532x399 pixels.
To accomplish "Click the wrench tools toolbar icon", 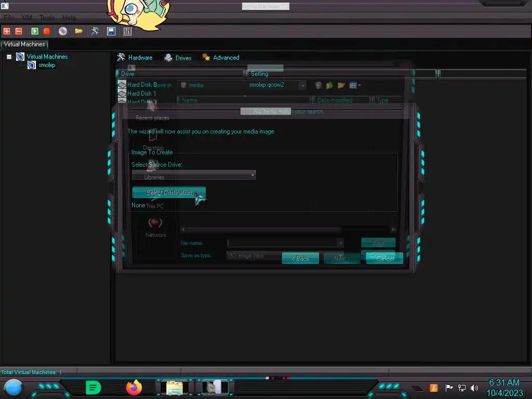I will point(95,31).
